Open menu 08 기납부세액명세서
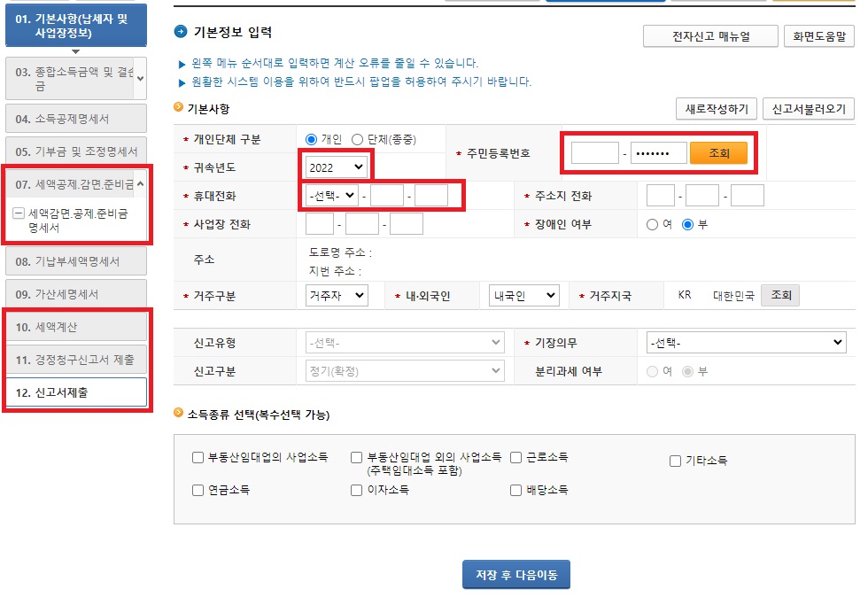The image size is (868, 605). click(76, 261)
